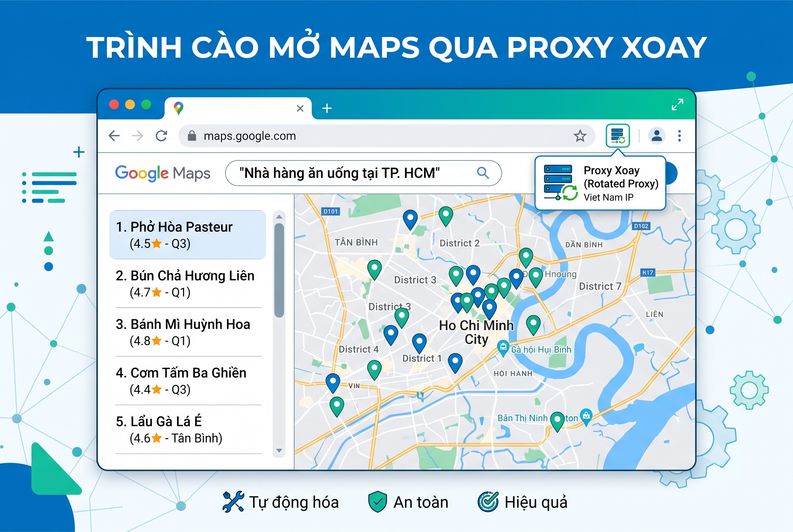
Task: Click the District 1 map label
Action: pos(422,358)
